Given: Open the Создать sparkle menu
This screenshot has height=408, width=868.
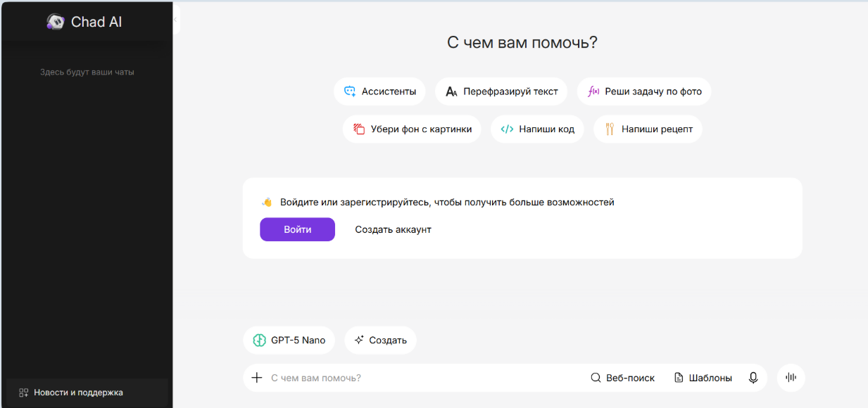Looking at the screenshot, I should (380, 340).
